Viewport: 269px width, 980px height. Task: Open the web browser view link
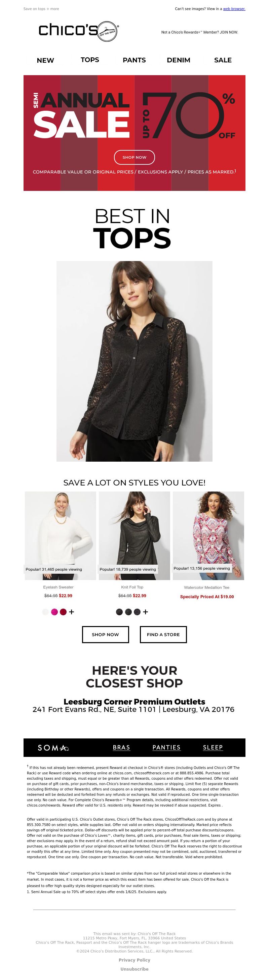click(x=234, y=9)
